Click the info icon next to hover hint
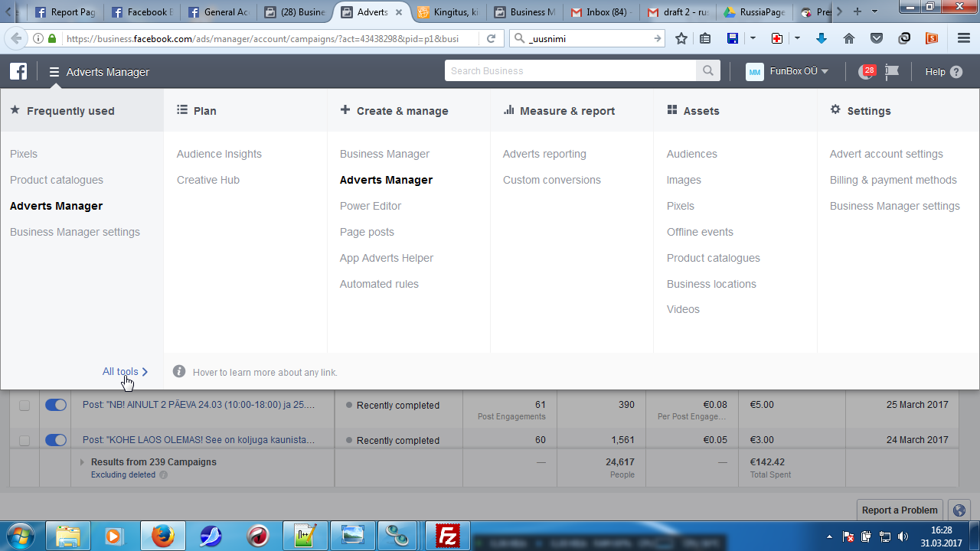This screenshot has width=980, height=551. click(x=179, y=371)
